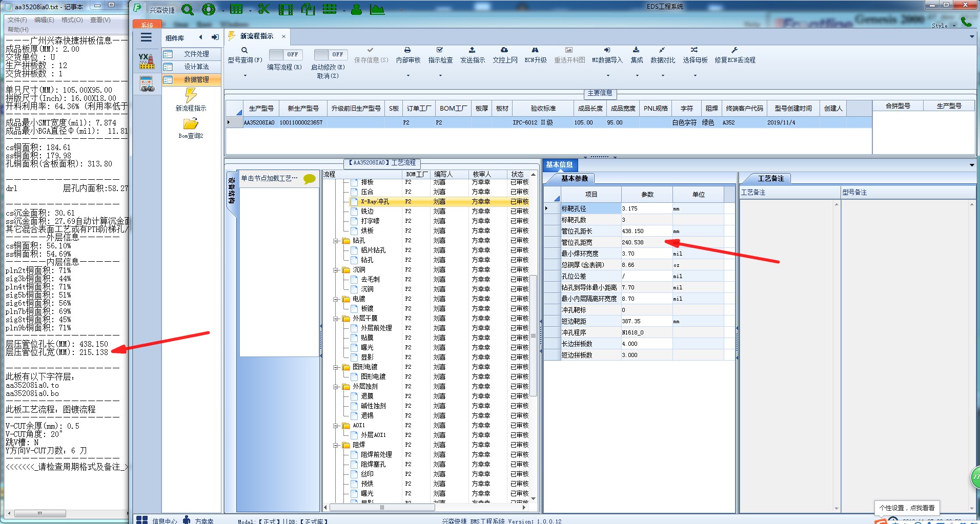Click the green lifebuoy help icon
The width and height of the screenshot is (980, 524).
click(x=208, y=9)
